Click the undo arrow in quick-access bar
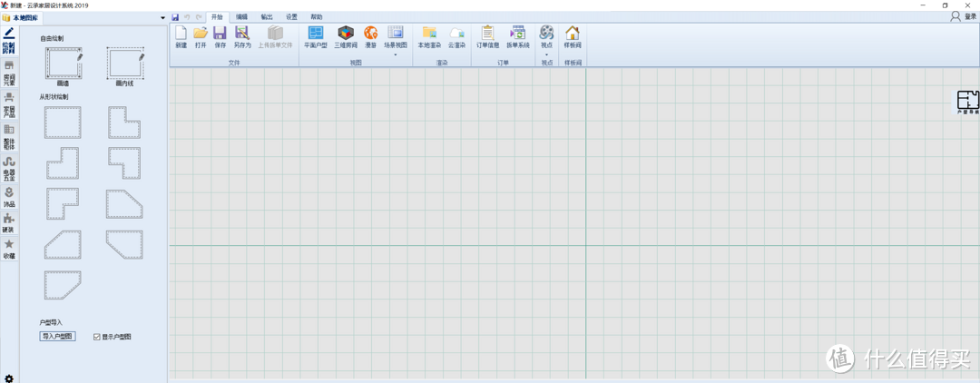This screenshot has width=980, height=383. (x=187, y=17)
